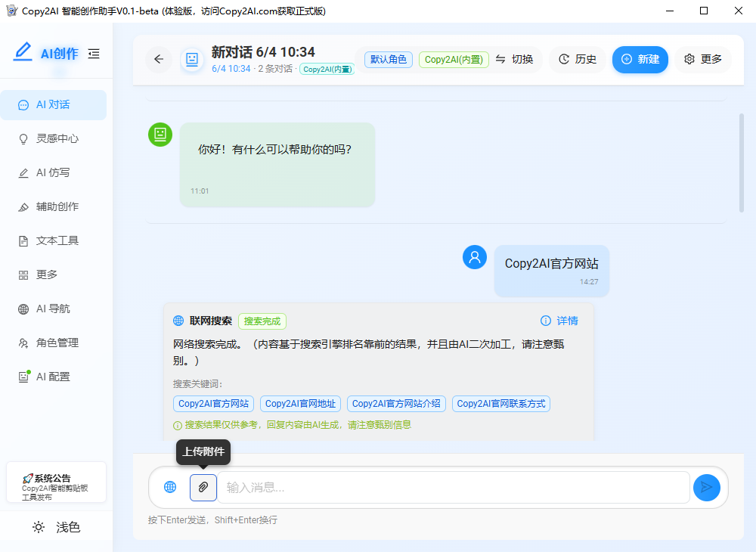Click the user avatar beside Copy2AI message

[475, 257]
